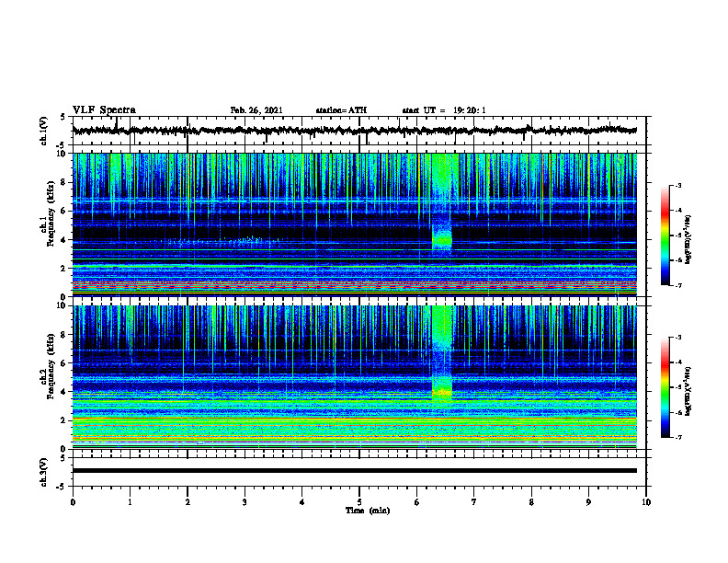Click the ch.1 voltage waveform trace

(355, 131)
